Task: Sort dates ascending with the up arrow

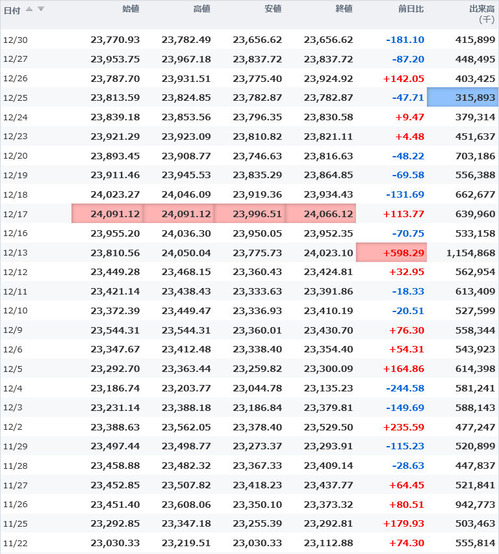Action: [29, 9]
